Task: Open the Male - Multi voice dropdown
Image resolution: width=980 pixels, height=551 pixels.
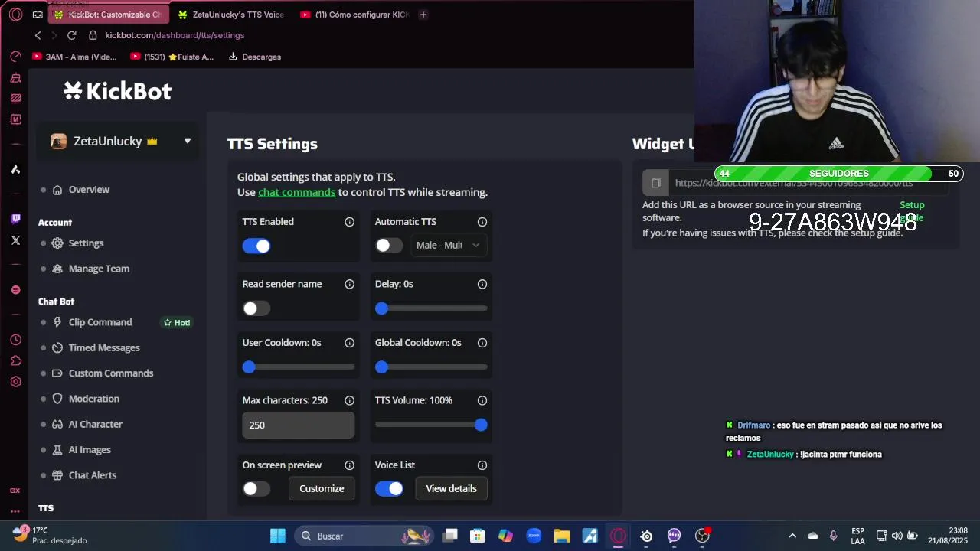Action: [448, 246]
